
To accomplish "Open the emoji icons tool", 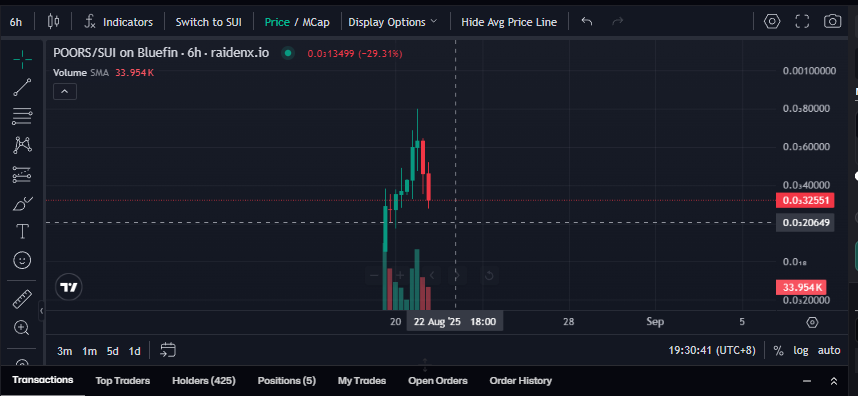I will coord(22,260).
